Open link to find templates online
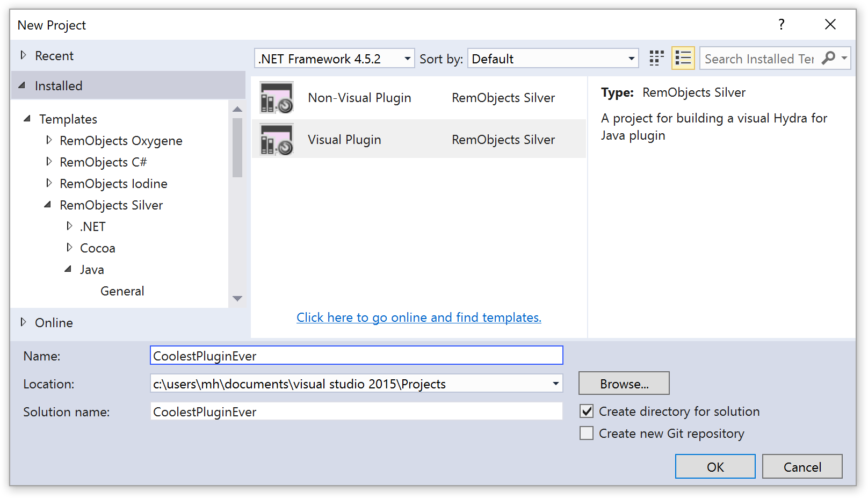The image size is (868, 498). click(419, 317)
